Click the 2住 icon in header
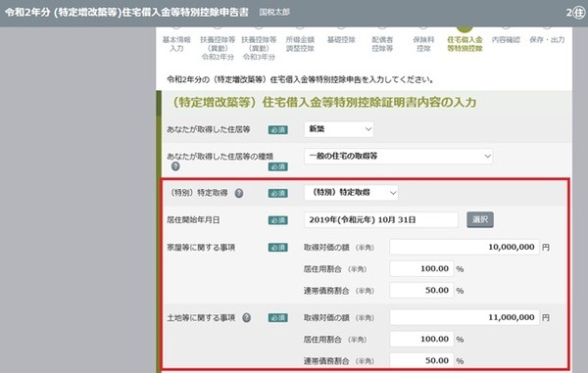588x373 pixels. coord(575,13)
